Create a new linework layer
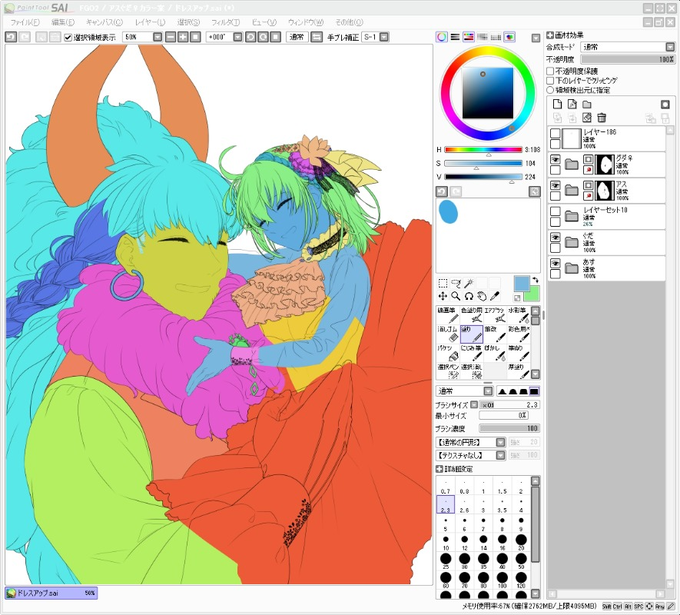The image size is (680, 615). click(572, 104)
